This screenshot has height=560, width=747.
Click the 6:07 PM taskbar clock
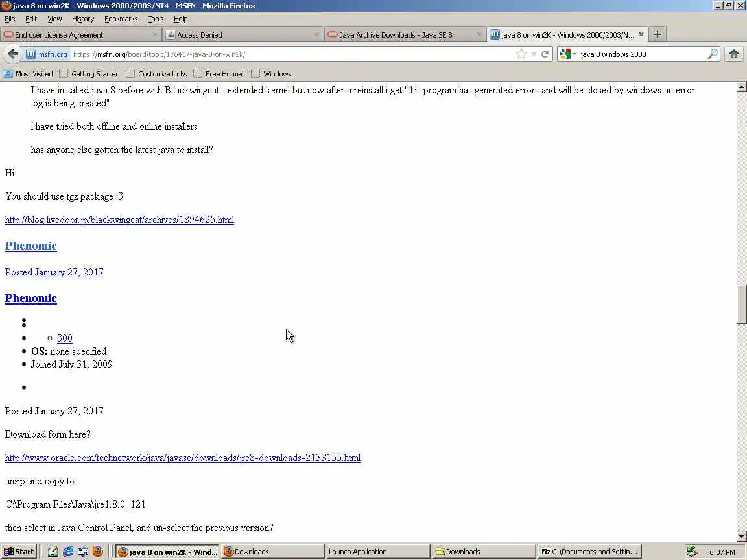[722, 552]
